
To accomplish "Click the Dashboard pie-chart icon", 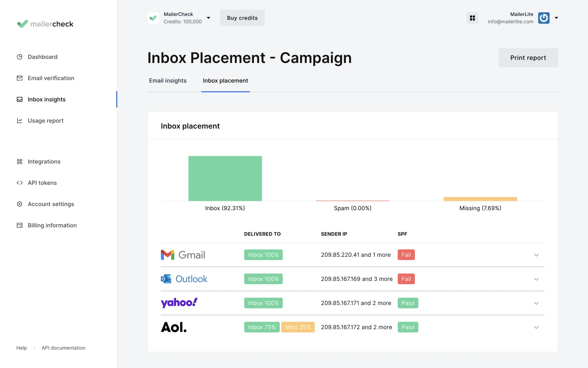I will point(20,57).
